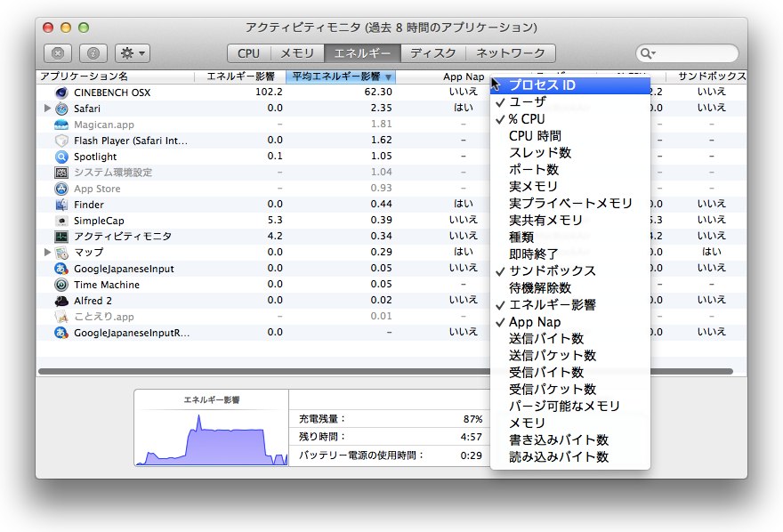Expand the マップ process disclosure triangle
Screen dimensions: 783x532
tap(47, 252)
